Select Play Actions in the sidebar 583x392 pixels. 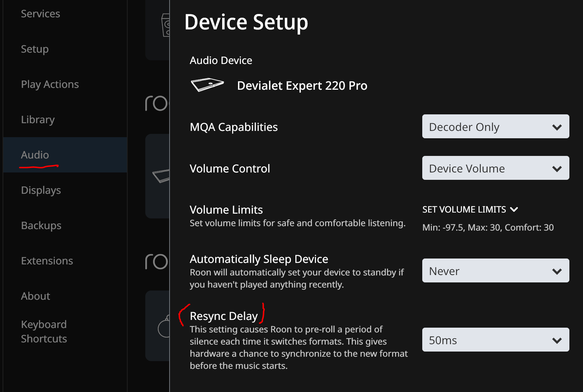pyautogui.click(x=50, y=85)
